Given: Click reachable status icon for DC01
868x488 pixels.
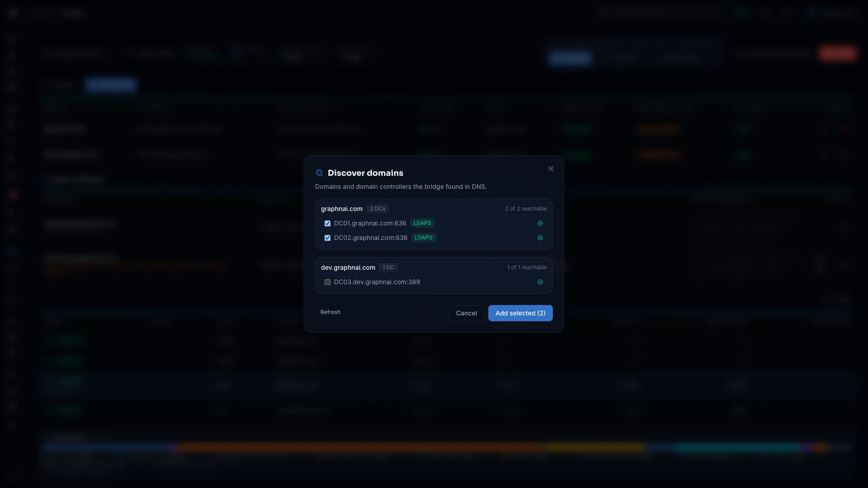Looking at the screenshot, I should click(540, 223).
